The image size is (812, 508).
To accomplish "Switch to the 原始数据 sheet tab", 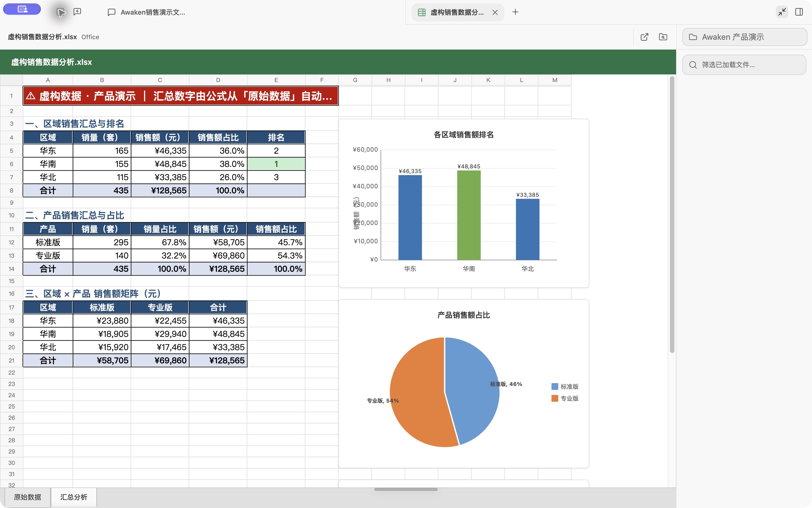I will [x=28, y=497].
